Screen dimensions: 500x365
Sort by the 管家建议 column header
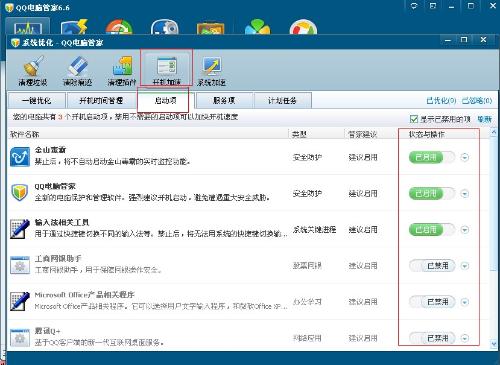pyautogui.click(x=372, y=134)
